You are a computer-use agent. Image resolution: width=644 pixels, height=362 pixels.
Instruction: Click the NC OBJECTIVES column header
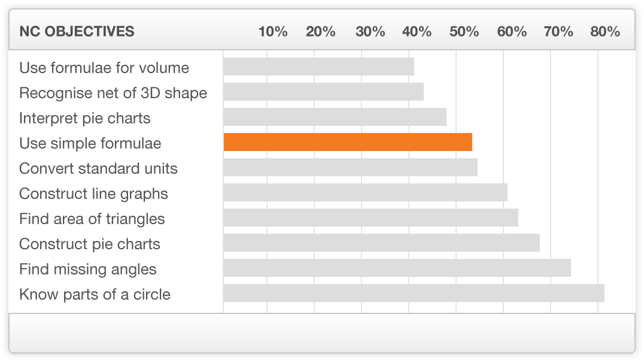(x=77, y=32)
